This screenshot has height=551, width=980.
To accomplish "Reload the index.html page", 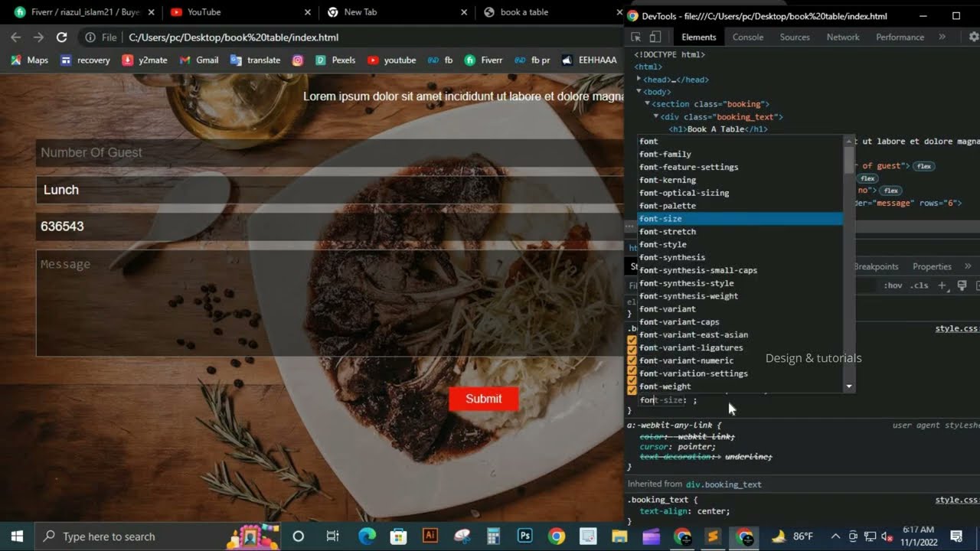I will point(62,37).
